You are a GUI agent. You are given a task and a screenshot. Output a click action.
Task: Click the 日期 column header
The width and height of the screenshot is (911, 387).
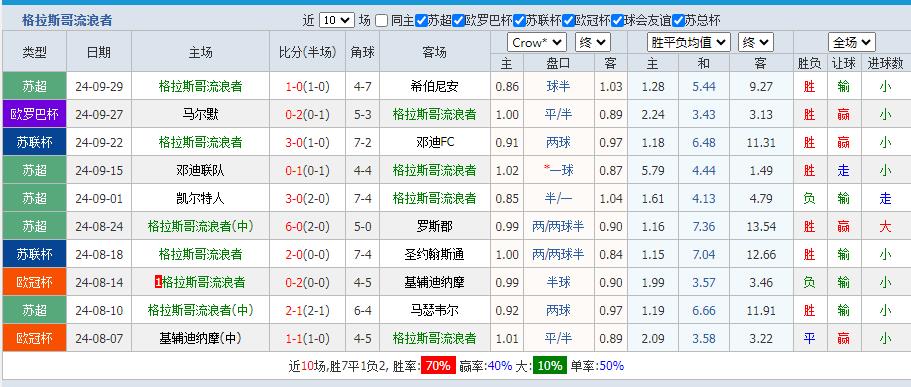[x=99, y=52]
